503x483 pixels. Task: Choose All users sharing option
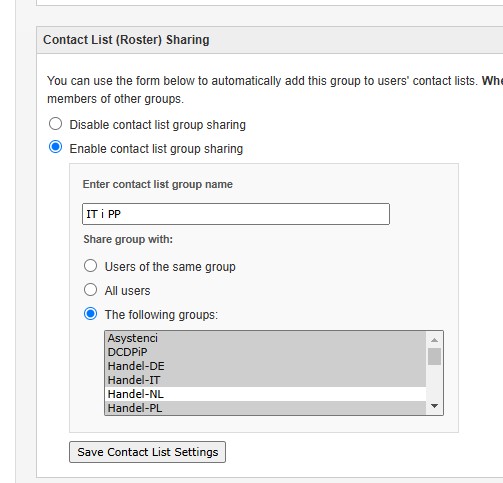click(90, 290)
